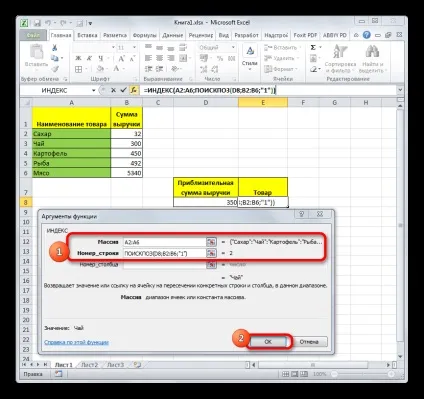
Task: Click the Copy icon in clipboard group
Action: click(55, 58)
